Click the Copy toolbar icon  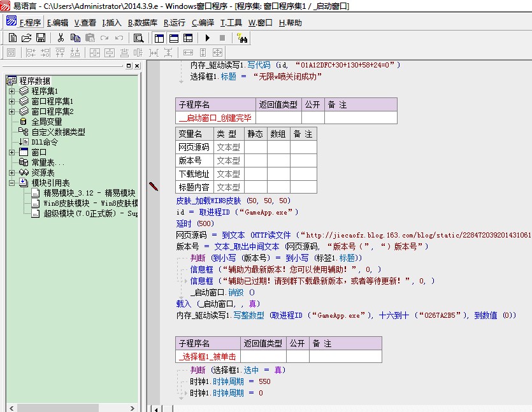[75, 38]
